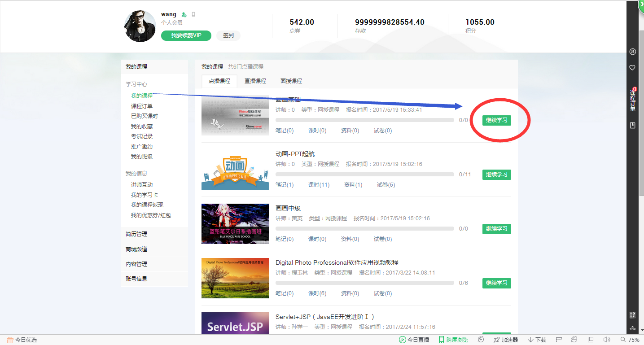Open the bookmark icon below 课程订单
This screenshot has height=345, width=644.
pos(632,125)
